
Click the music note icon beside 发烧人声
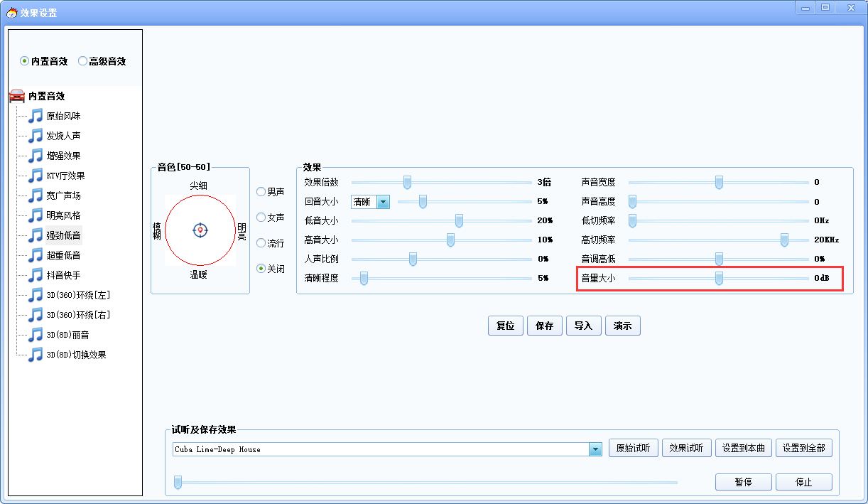[36, 136]
